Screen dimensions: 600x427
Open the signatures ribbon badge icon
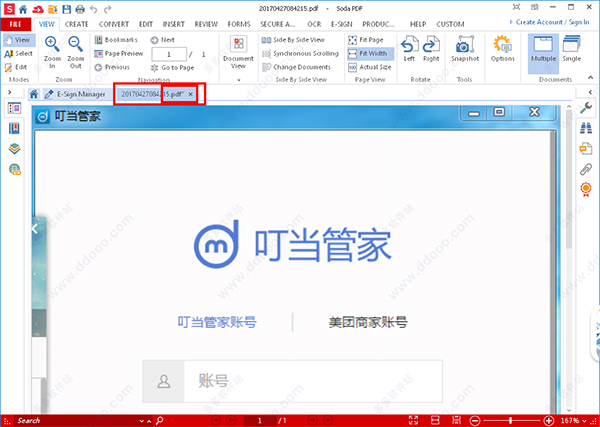pyautogui.click(x=585, y=189)
